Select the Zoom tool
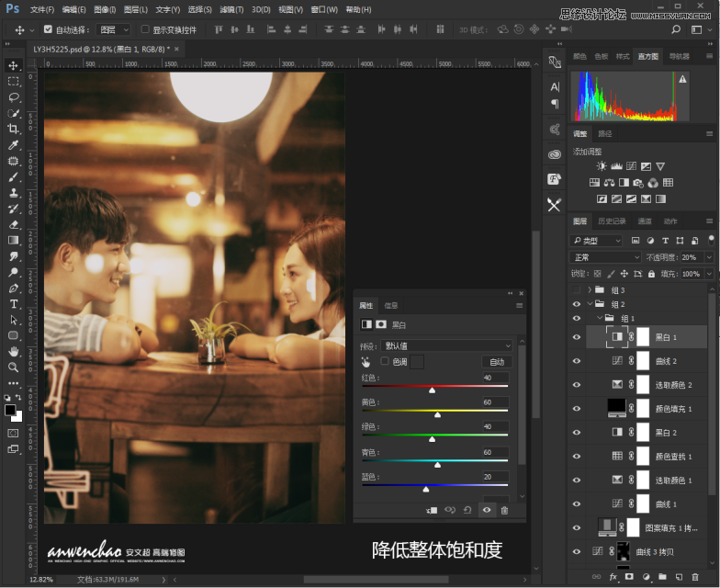Viewport: 720px width, 588px height. [x=13, y=367]
